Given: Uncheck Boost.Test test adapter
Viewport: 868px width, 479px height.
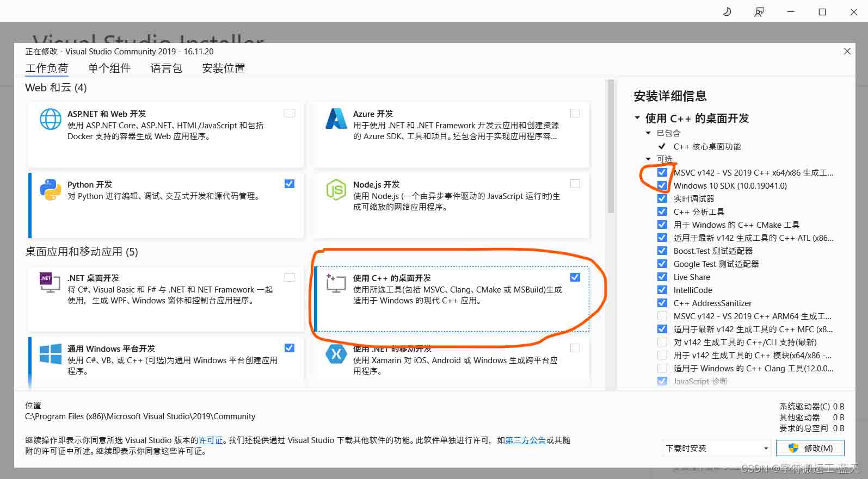Looking at the screenshot, I should (662, 251).
